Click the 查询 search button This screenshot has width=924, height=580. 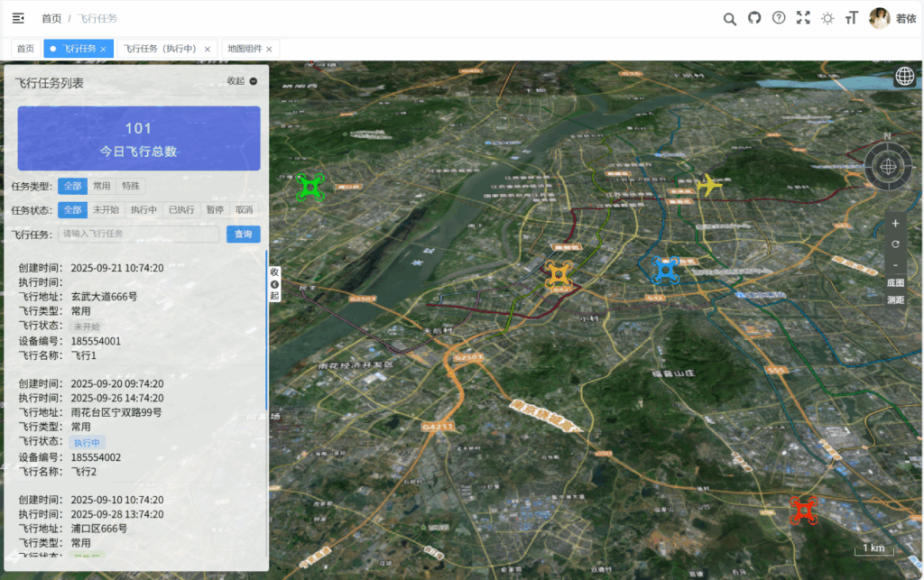tap(244, 234)
